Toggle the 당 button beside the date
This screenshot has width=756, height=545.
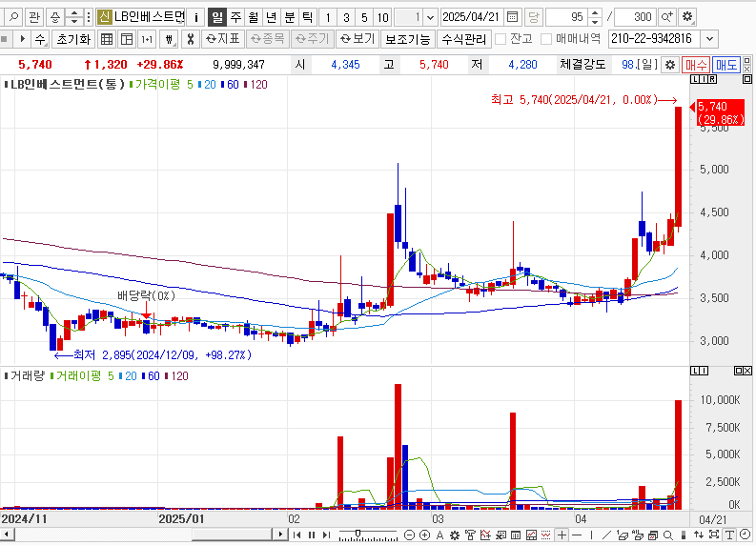click(533, 17)
